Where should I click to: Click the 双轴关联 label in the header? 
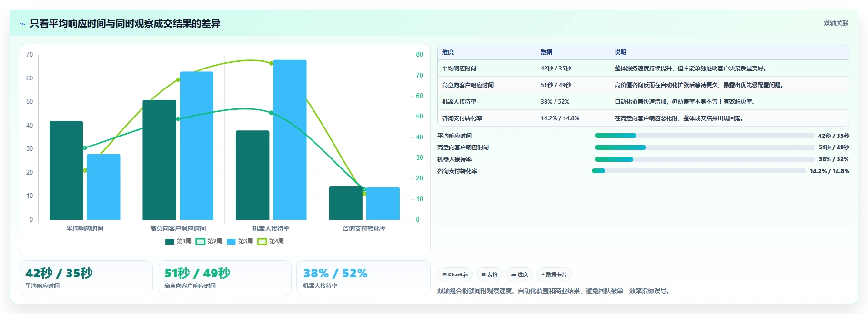(836, 23)
